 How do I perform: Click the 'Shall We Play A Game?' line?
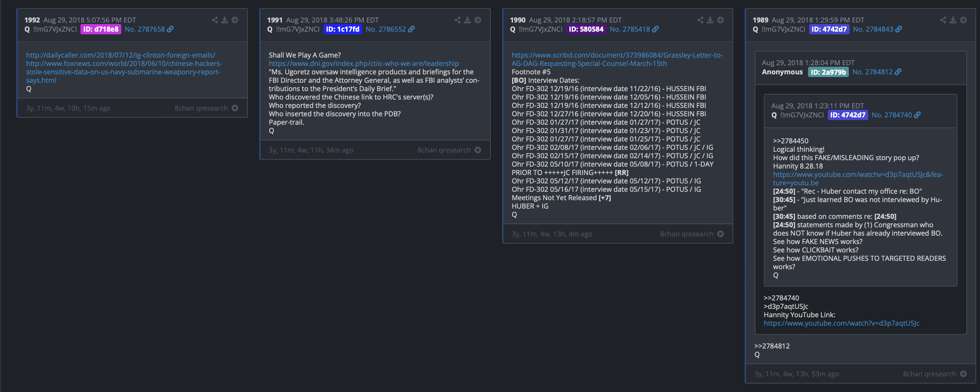click(x=305, y=55)
